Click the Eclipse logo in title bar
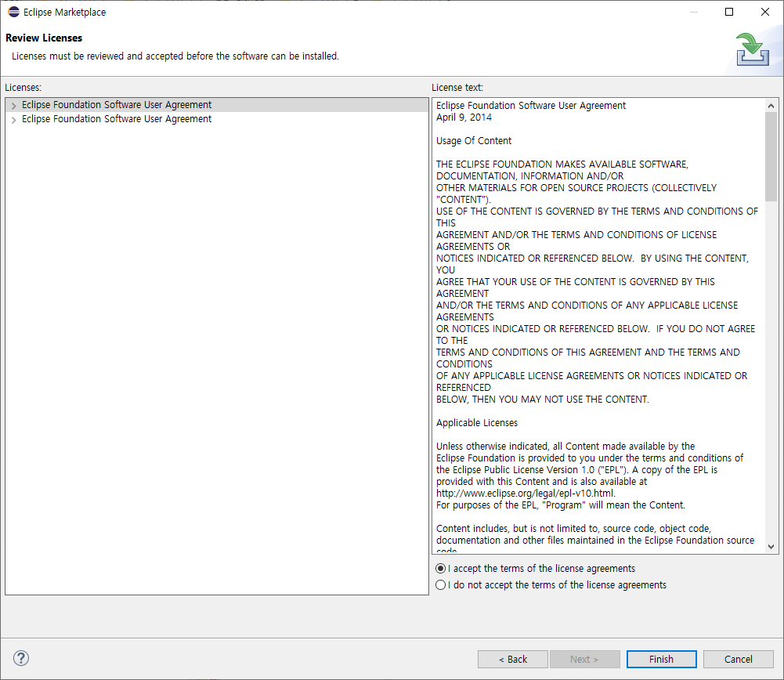 pyautogui.click(x=13, y=12)
